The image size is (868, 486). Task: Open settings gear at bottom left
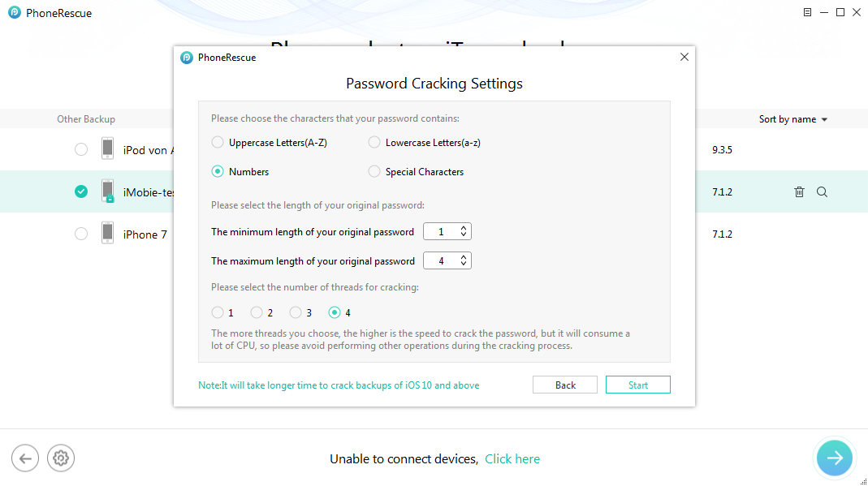pyautogui.click(x=60, y=458)
